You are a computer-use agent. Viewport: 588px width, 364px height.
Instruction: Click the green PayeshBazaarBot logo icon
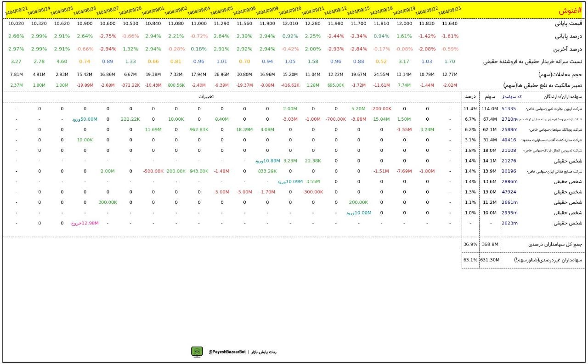[197, 352]
